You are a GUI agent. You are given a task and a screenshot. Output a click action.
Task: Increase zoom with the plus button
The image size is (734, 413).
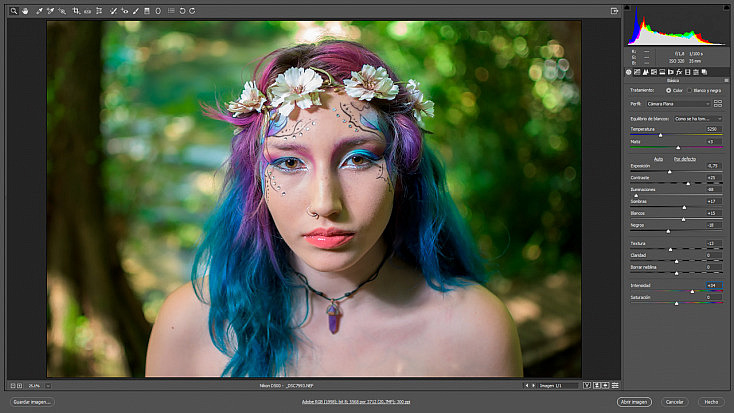pos(20,386)
